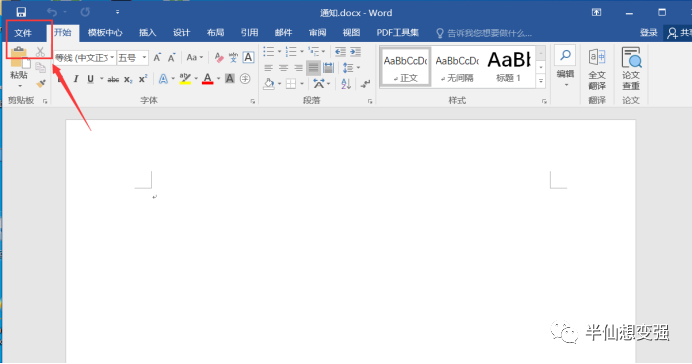Align text right

(x=298, y=68)
